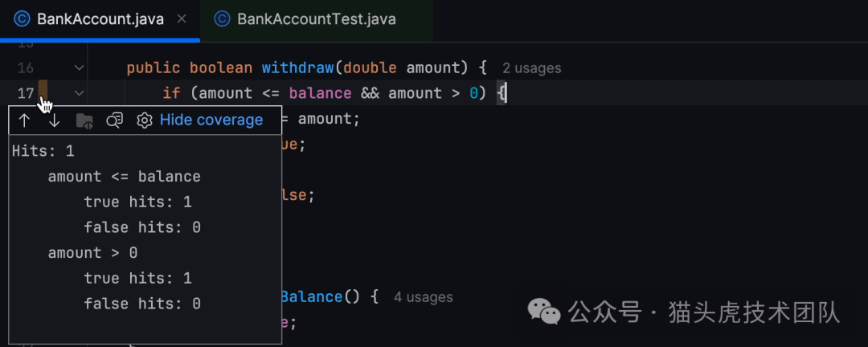868x347 pixels.
Task: Click the coverage marker on line 17 gutter
Action: click(43, 92)
